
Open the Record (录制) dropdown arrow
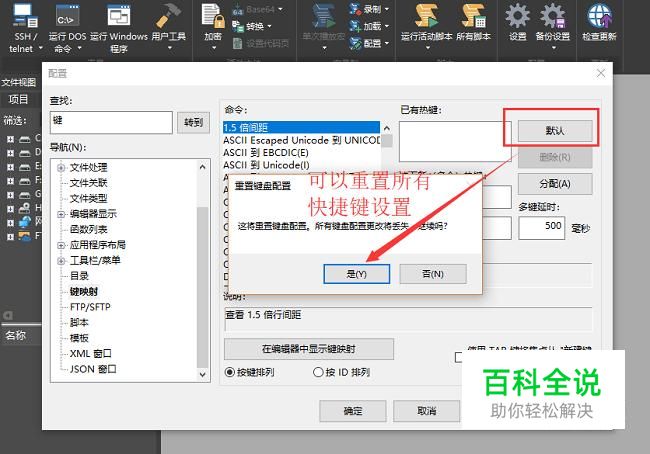pos(387,9)
